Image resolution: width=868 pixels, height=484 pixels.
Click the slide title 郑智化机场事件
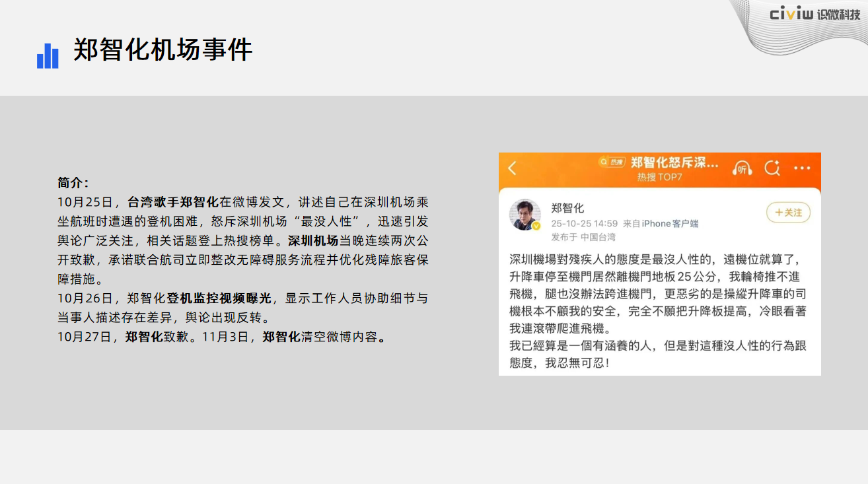click(163, 50)
